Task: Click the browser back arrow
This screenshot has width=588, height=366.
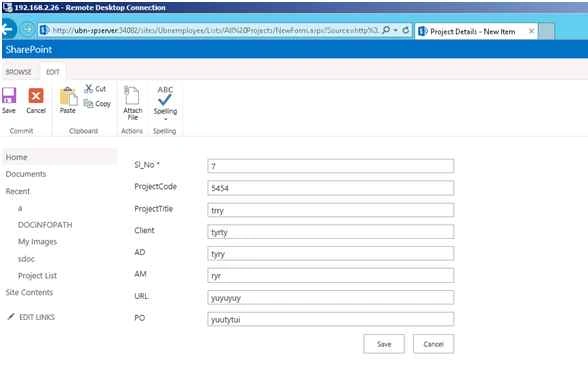Action: point(8,29)
